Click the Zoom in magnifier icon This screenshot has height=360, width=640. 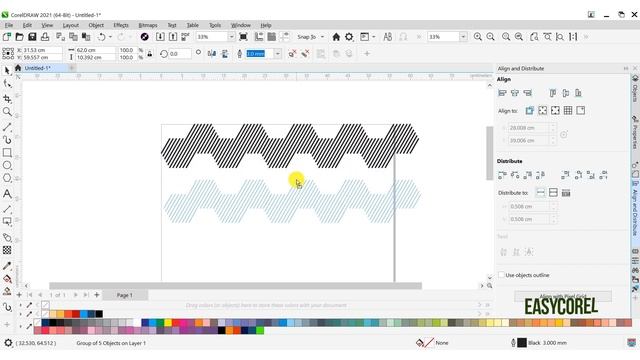478,37
